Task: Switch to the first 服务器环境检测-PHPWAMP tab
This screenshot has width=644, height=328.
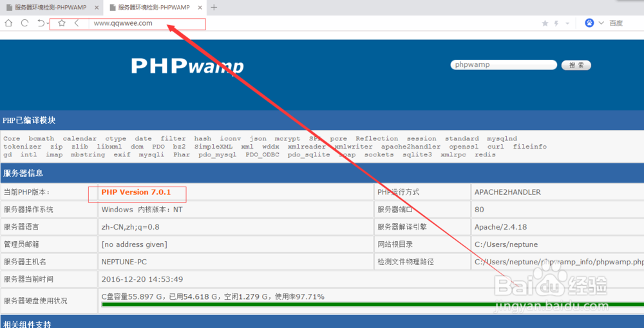Action: coord(51,8)
